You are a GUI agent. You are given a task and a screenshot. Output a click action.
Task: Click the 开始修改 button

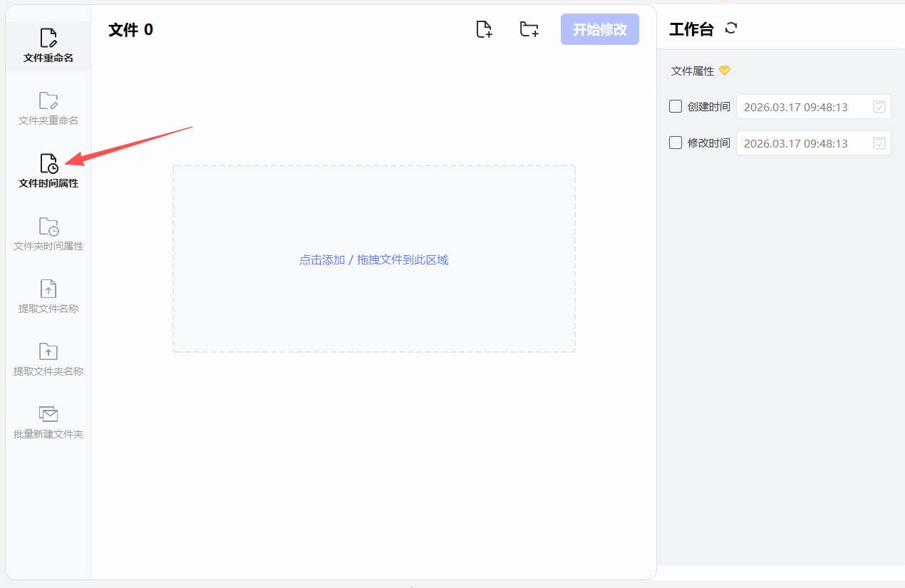point(600,29)
